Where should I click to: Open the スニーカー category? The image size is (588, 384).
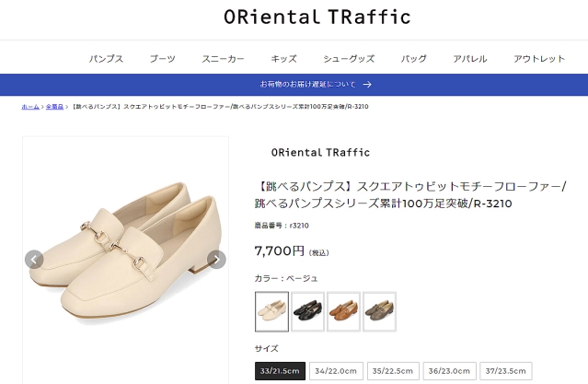point(223,59)
